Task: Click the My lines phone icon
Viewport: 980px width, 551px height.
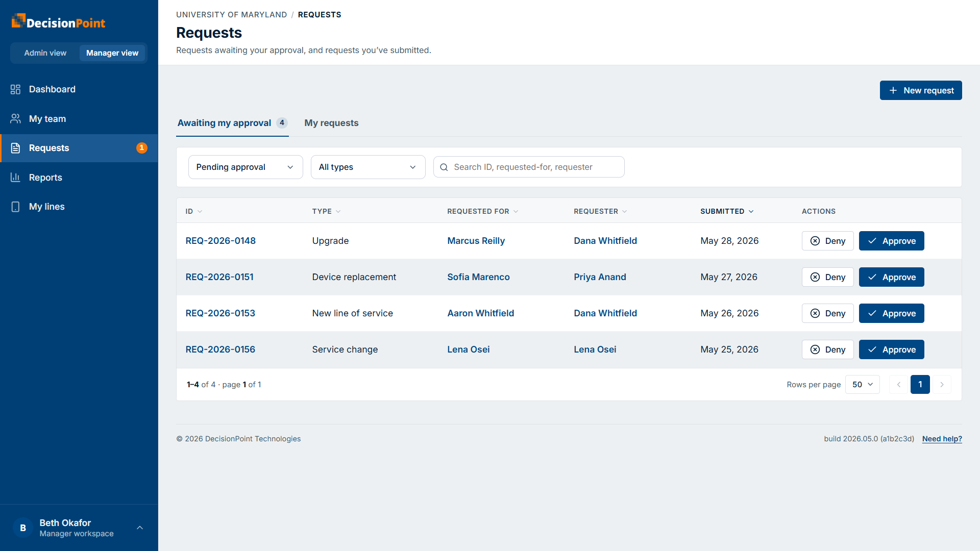Action: [15, 207]
